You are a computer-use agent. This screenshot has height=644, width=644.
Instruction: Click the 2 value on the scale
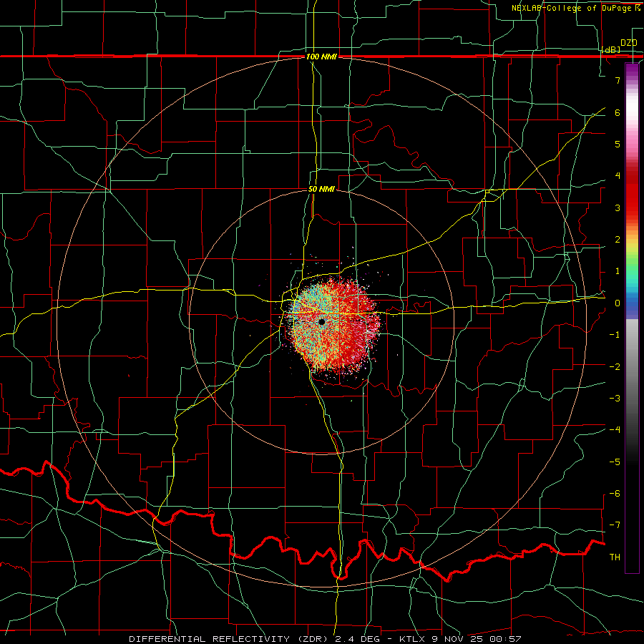pos(618,240)
